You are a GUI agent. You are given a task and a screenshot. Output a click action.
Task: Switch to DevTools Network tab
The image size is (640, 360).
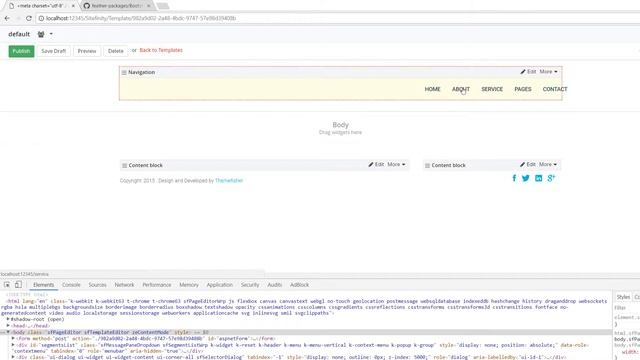[x=124, y=285]
